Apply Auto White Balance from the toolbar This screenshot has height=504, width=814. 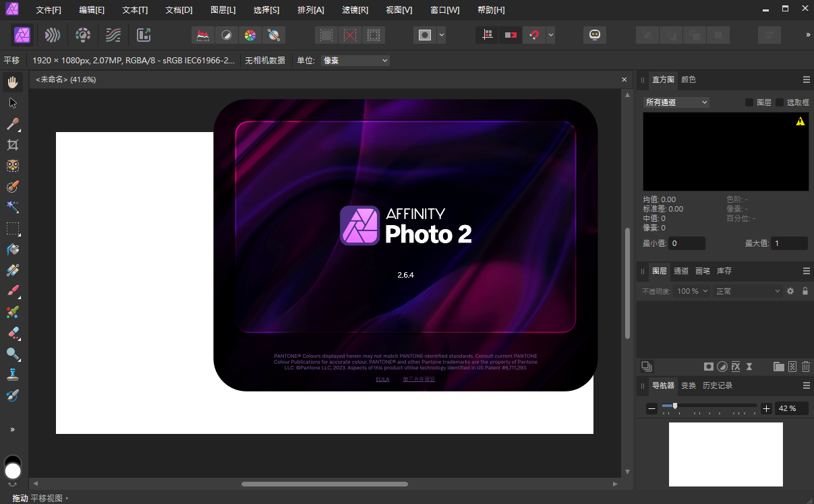point(274,35)
